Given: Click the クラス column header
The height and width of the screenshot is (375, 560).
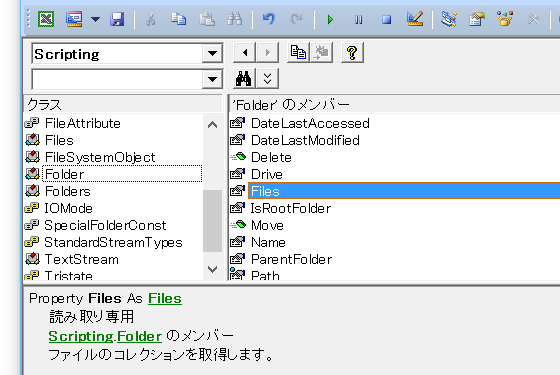Looking at the screenshot, I should [124, 105].
